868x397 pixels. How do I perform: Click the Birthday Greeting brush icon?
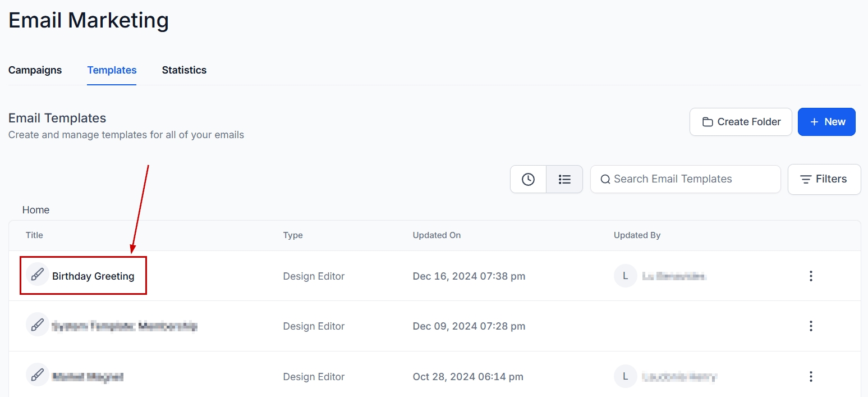click(37, 275)
